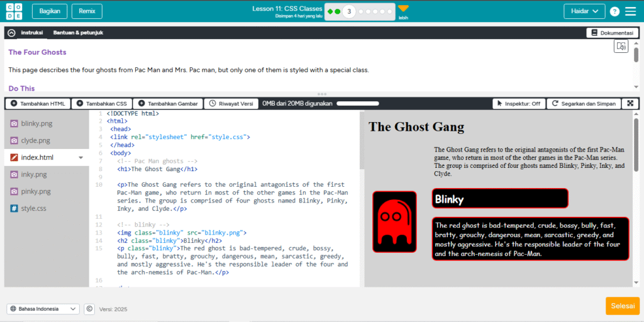Click the copyright icon in footer
Viewport: 644px width, 322px height.
coord(89,309)
